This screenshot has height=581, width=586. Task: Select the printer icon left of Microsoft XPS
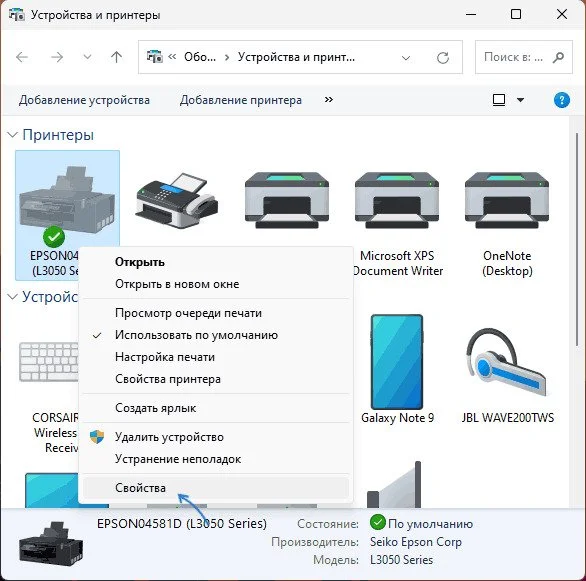pyautogui.click(x=287, y=200)
